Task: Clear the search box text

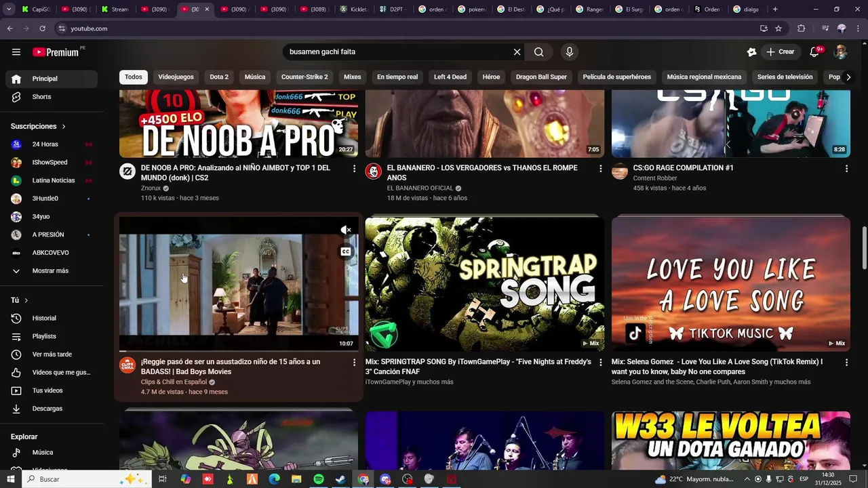Action: tap(517, 52)
